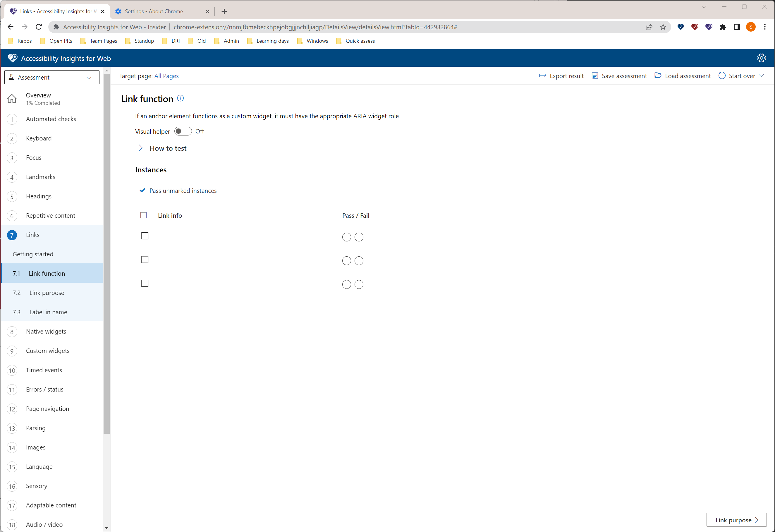The width and height of the screenshot is (775, 532).
Task: Select 7.2 Link purpose in the sidebar
Action: [47, 293]
